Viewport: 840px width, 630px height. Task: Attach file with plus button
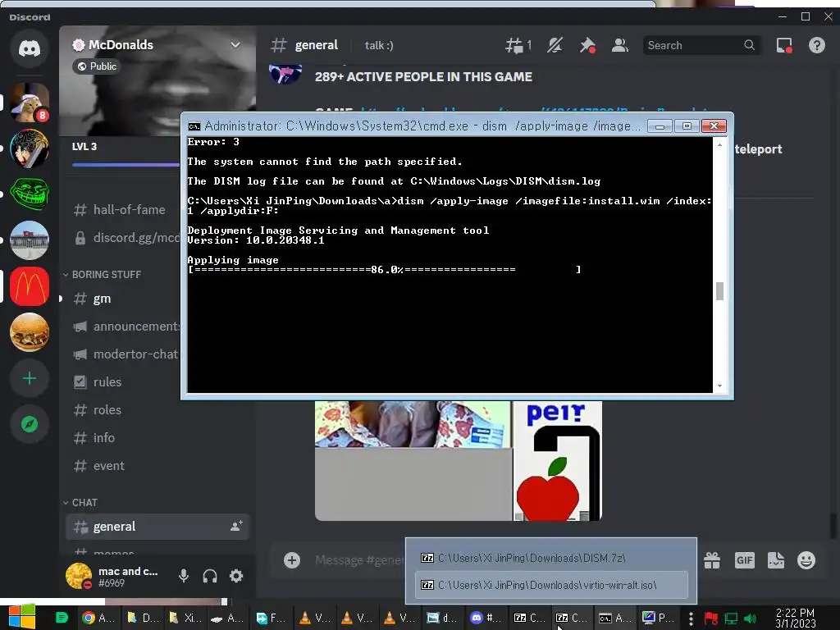coord(292,560)
